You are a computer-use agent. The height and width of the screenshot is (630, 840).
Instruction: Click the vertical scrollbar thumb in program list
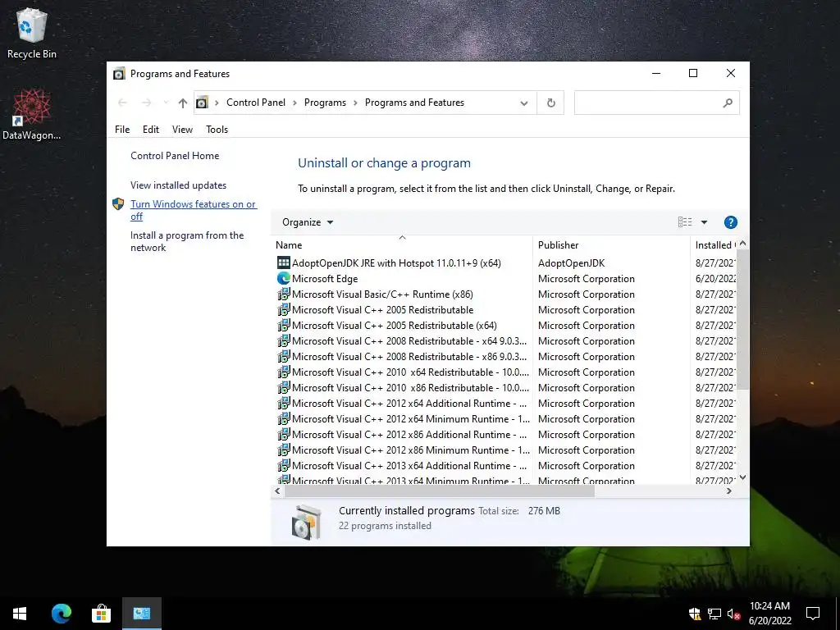742,319
